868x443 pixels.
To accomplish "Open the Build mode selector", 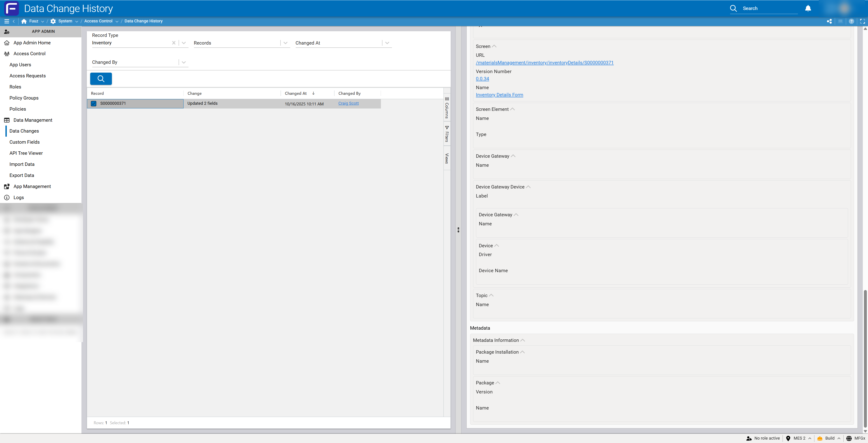I will (x=833, y=438).
